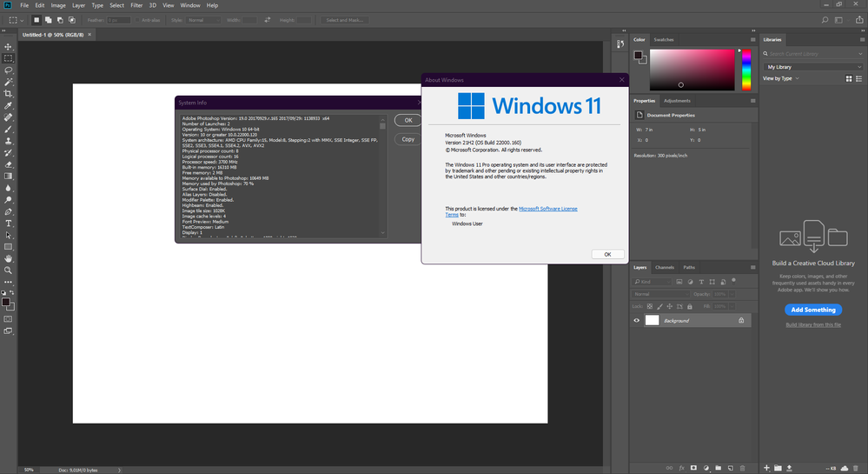The width and height of the screenshot is (868, 474).
Task: Select the Move tool
Action: coord(9,47)
